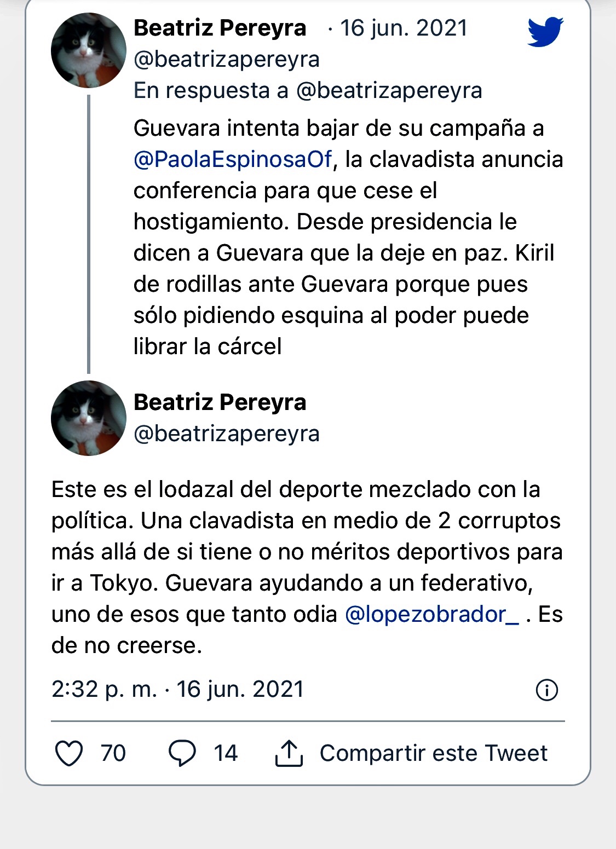Screen dimensions: 616x849
Task: Click the reply speech bubble icon
Action: pos(182,753)
